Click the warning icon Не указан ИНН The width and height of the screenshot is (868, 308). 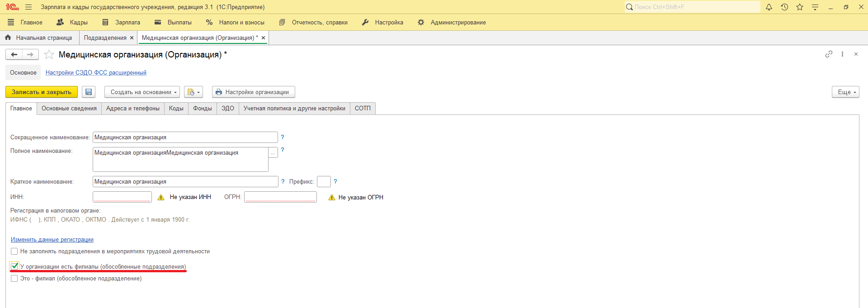click(161, 197)
